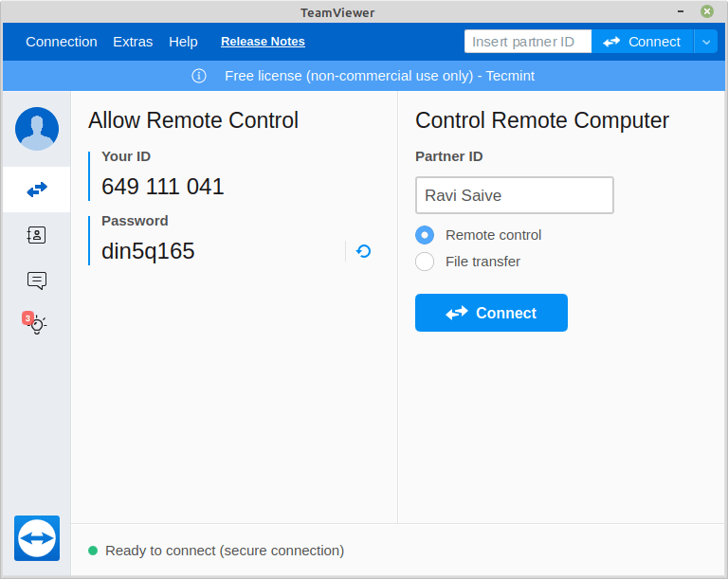Select the Remote control radio option
The width and height of the screenshot is (728, 579).
point(425,235)
